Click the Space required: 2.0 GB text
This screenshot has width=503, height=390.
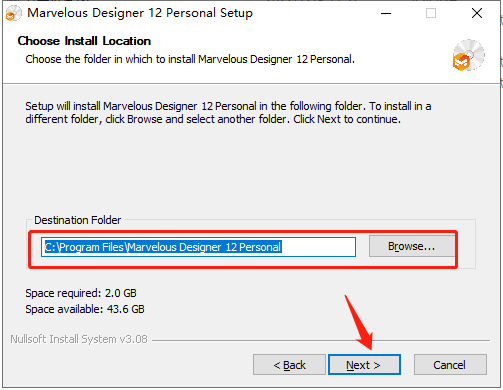pyautogui.click(x=81, y=293)
